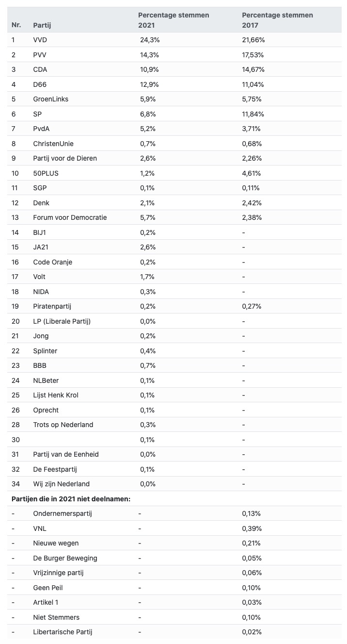Click the 24,3% value for VVD
Screen dimensions: 347x644
[x=149, y=40]
